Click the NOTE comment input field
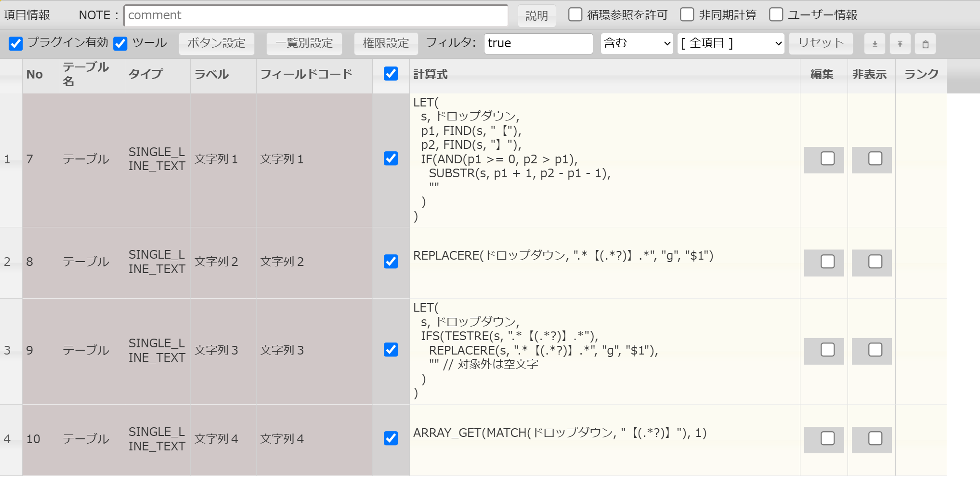The height and width of the screenshot is (487, 980). pos(316,15)
